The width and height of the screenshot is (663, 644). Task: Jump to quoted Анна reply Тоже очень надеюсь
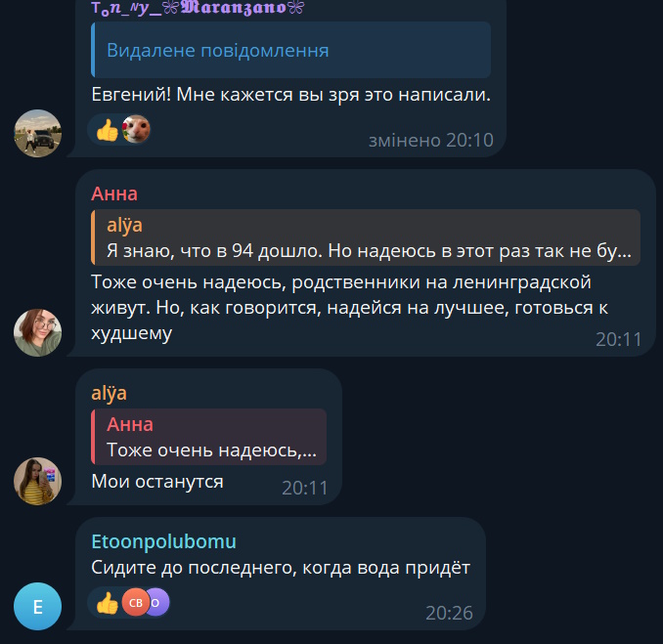tap(209, 437)
